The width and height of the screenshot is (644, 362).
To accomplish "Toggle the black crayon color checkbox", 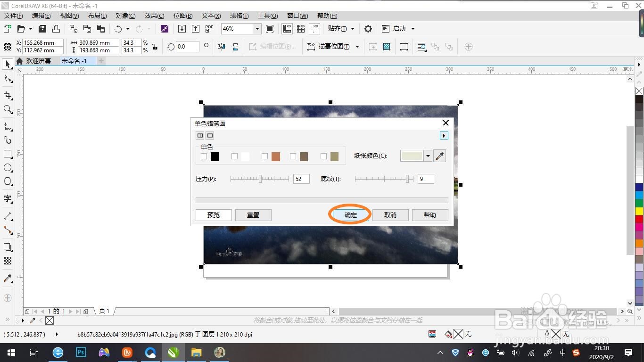I will pos(204,156).
